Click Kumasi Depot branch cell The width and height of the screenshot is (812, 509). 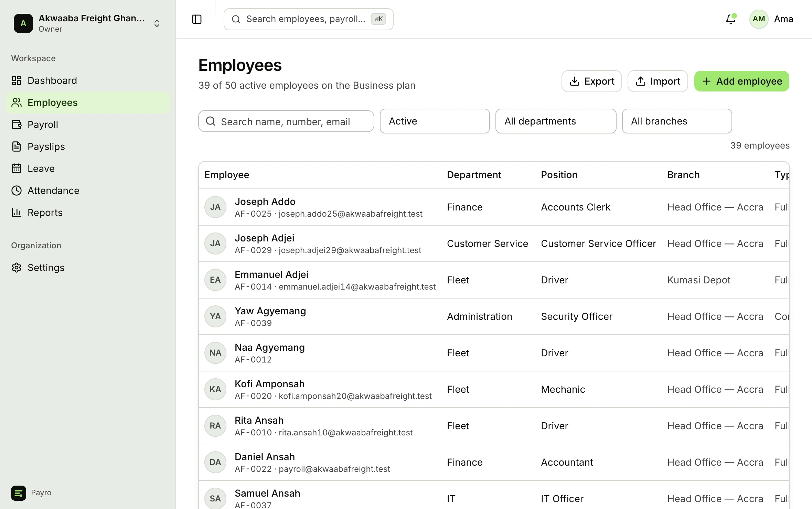[698, 280]
